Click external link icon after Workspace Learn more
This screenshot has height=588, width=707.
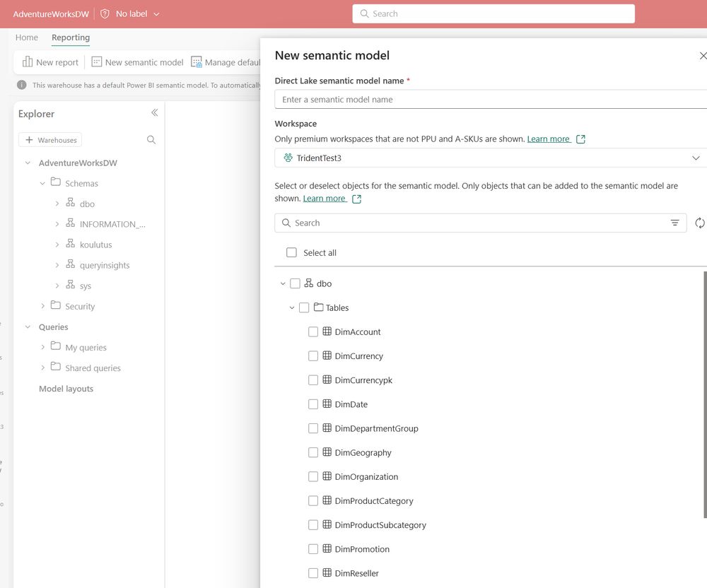pyautogui.click(x=580, y=139)
